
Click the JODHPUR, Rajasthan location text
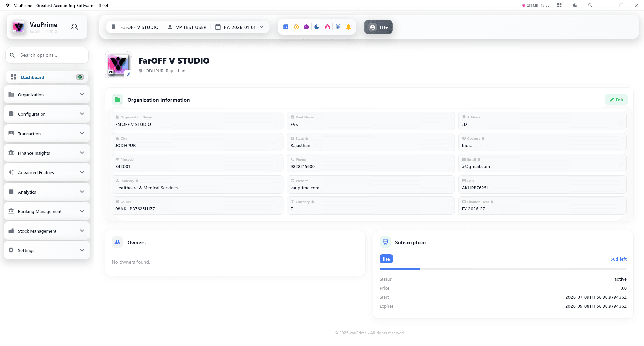(x=164, y=71)
